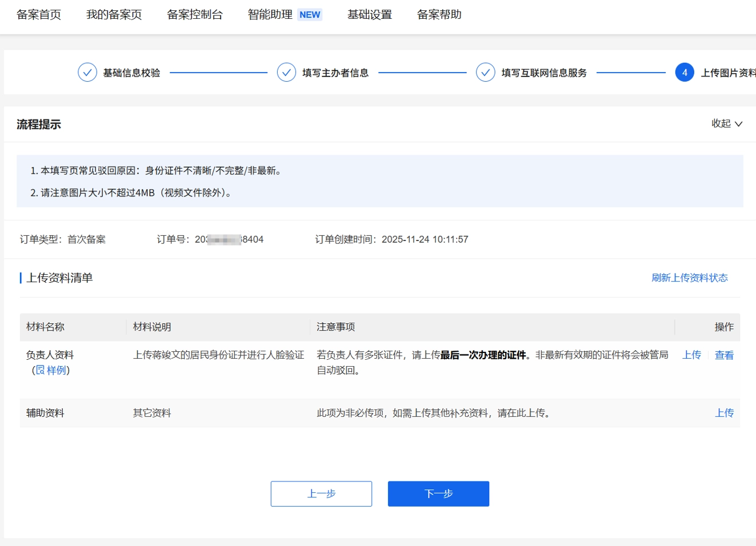Click the 下一步 next step button

(438, 493)
